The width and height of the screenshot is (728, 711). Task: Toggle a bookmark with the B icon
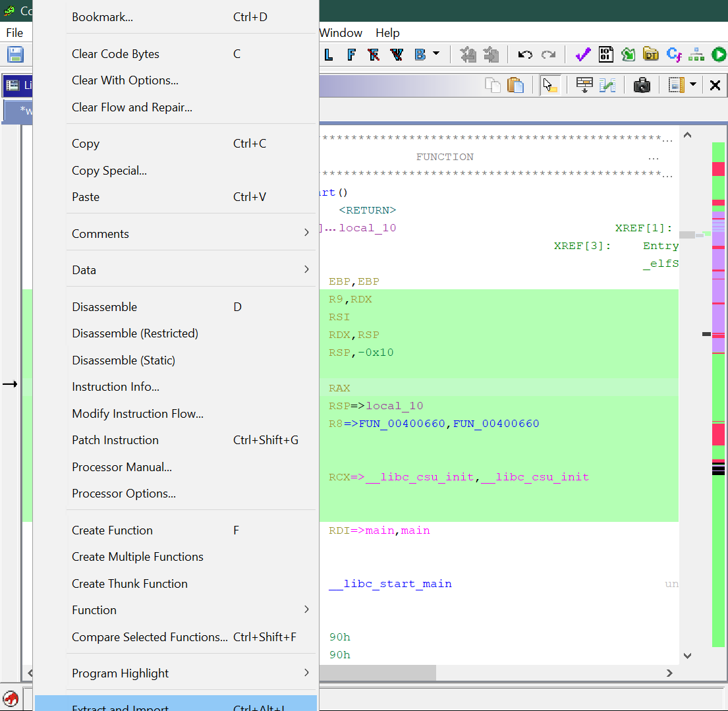(x=420, y=54)
